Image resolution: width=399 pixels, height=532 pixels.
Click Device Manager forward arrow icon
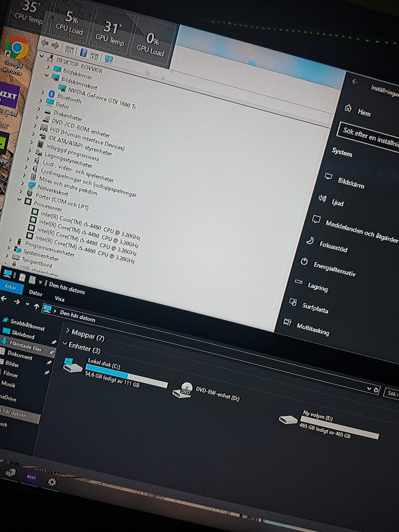point(54,45)
